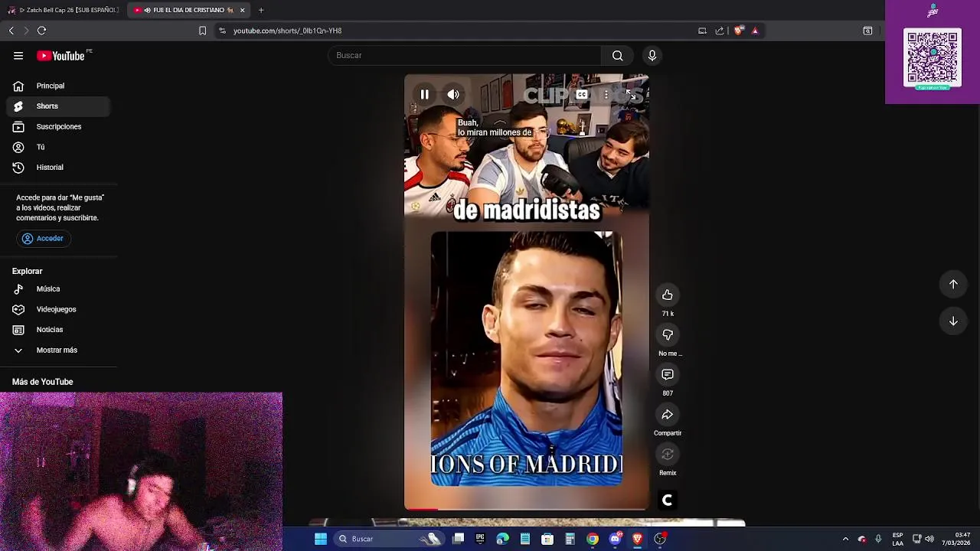Screen dimensions: 980x551
Task: Pause the playing Short
Action: click(424, 95)
